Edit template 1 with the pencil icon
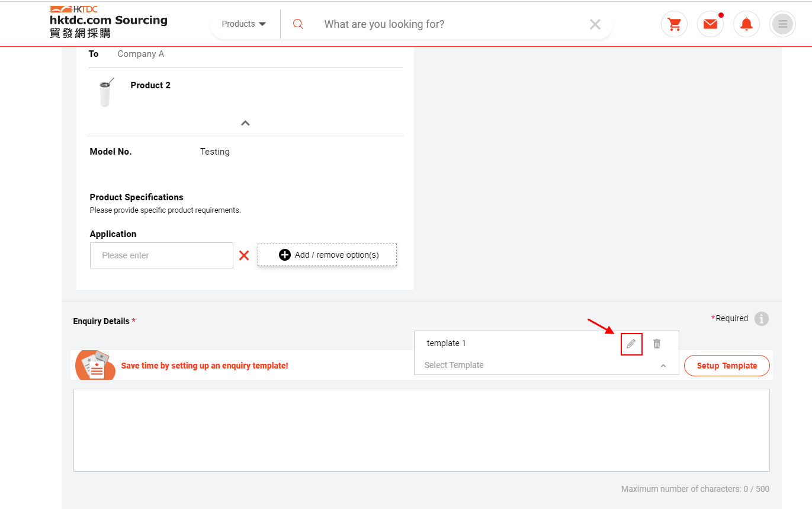The width and height of the screenshot is (812, 509). 631,344
